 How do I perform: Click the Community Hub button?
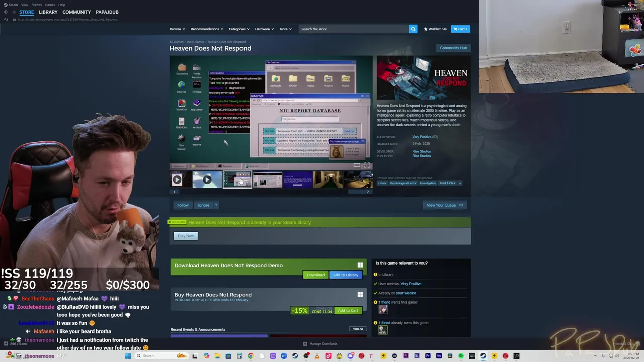[x=453, y=48]
